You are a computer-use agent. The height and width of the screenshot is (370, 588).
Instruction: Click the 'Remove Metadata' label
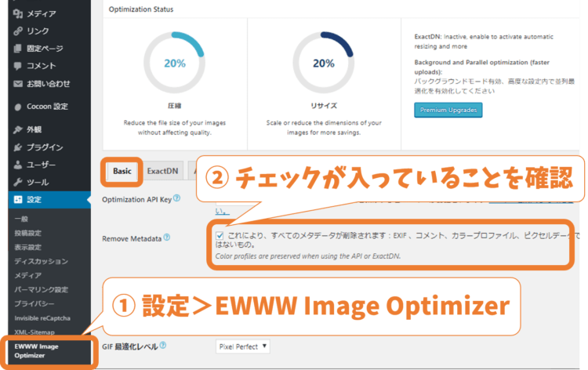pos(132,239)
